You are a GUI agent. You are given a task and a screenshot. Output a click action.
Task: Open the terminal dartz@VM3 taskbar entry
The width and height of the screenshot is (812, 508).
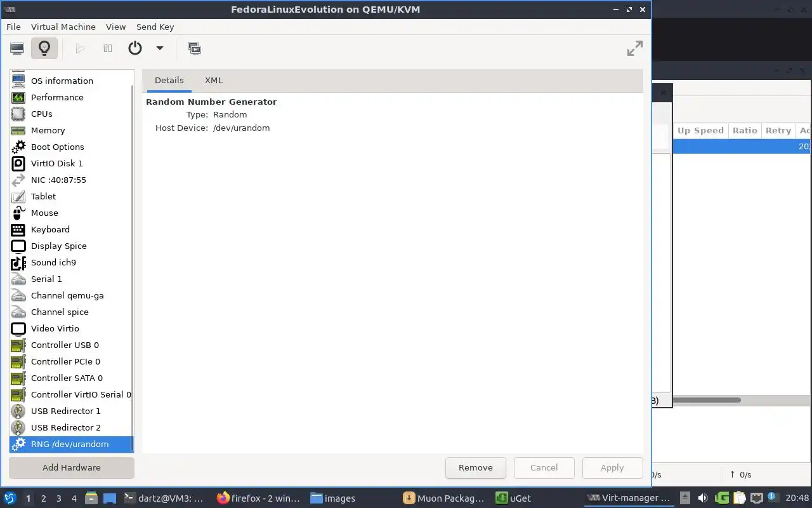(164, 498)
